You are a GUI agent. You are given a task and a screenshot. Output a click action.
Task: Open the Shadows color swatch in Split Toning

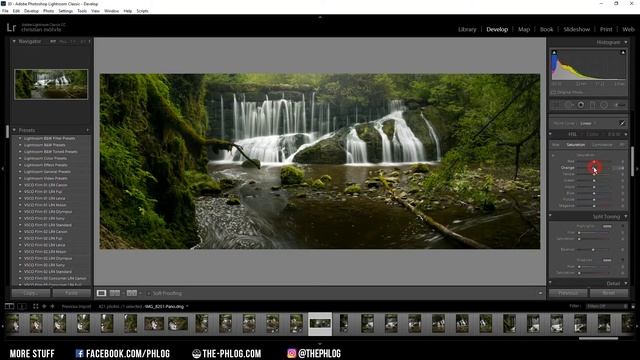607,260
